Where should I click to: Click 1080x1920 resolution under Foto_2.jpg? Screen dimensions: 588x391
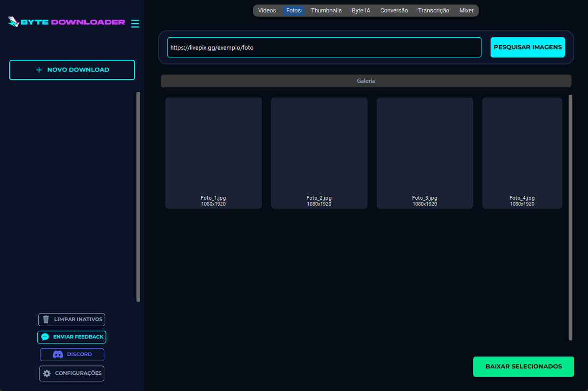[x=319, y=204]
